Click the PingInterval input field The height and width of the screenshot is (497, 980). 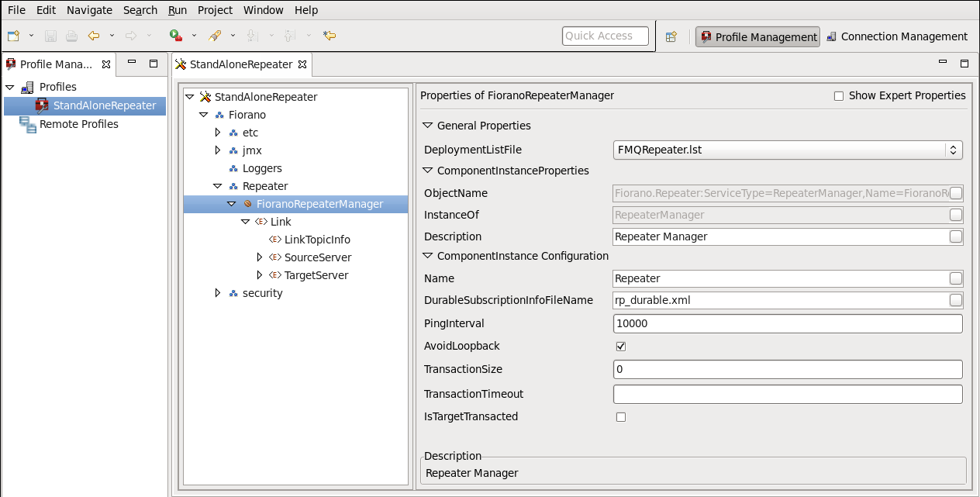788,324
